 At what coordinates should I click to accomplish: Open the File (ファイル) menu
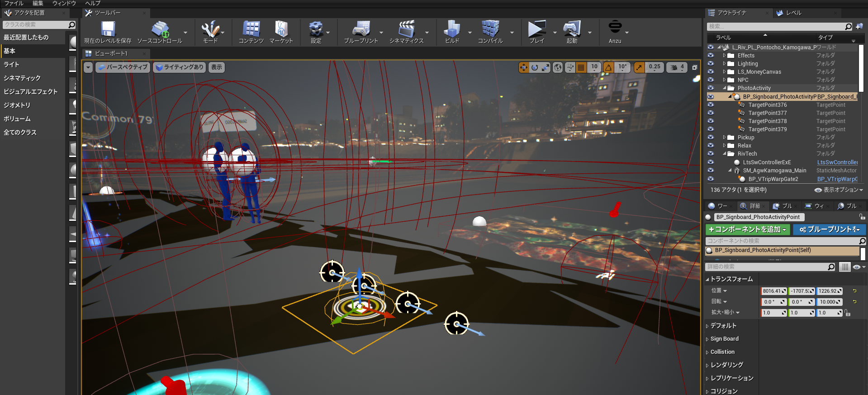click(14, 3)
